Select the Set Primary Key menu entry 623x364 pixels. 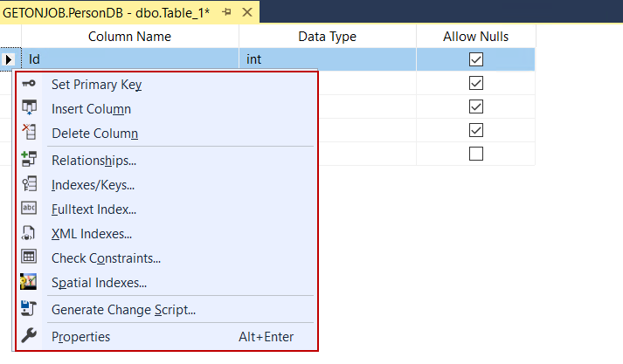(x=96, y=85)
